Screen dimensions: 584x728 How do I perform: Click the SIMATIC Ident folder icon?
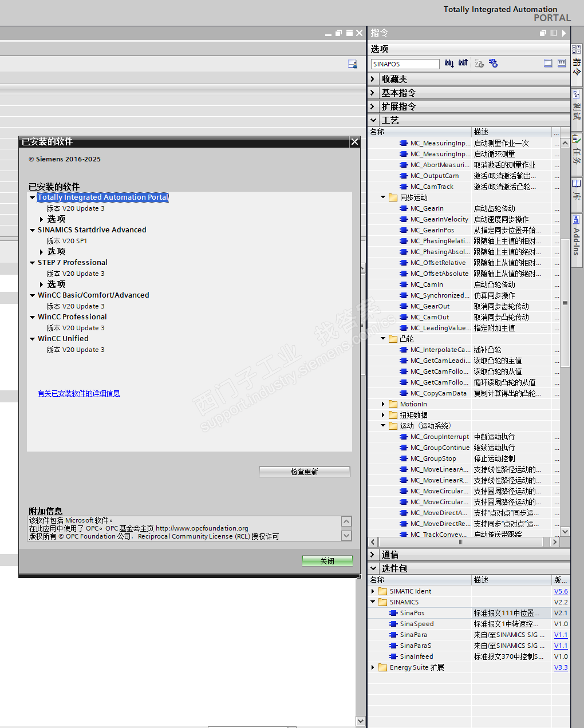(383, 591)
